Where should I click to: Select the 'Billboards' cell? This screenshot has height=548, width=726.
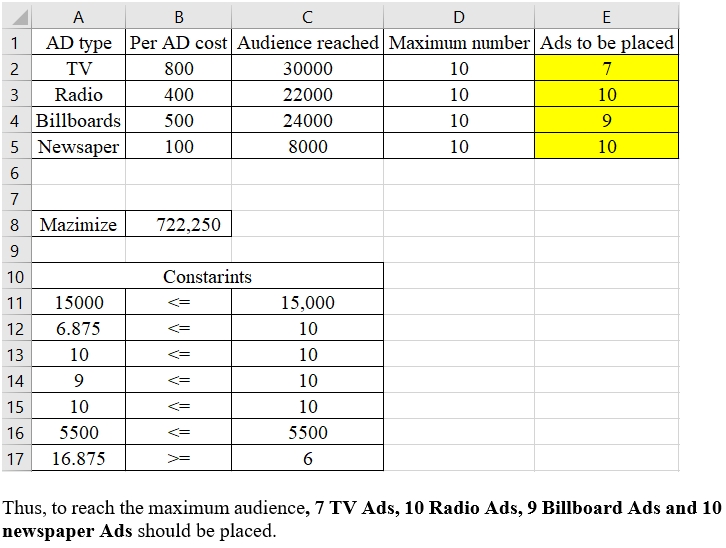tap(78, 120)
